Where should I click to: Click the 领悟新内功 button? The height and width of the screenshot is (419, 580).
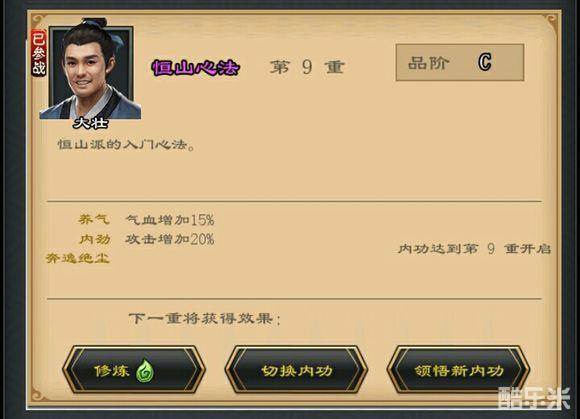458,369
